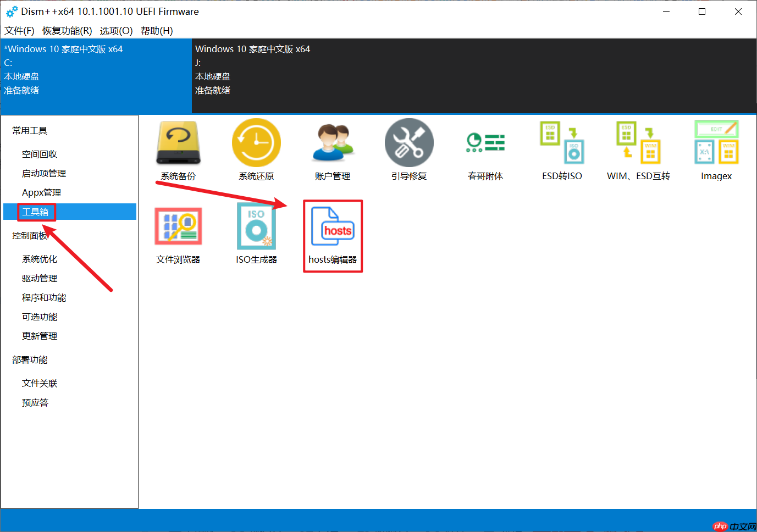The image size is (757, 532).
Task: Click the Dism++ gear icon in title bar
Action: [x=12, y=12]
